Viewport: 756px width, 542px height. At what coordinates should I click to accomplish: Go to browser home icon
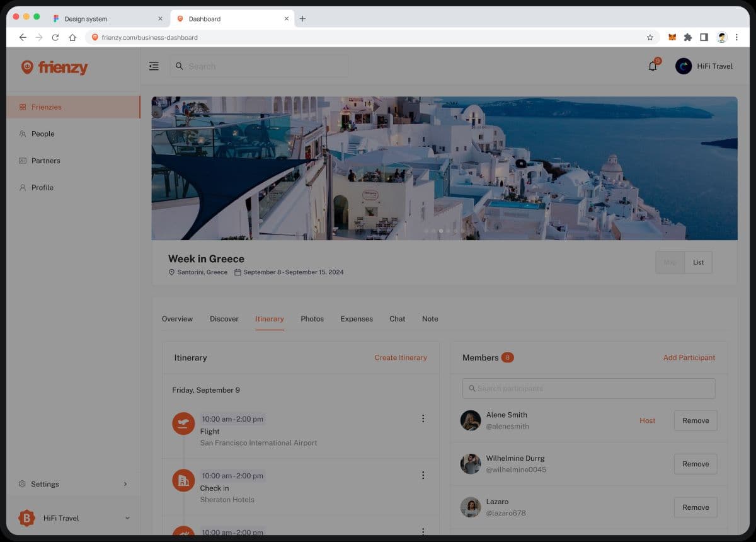click(x=72, y=37)
